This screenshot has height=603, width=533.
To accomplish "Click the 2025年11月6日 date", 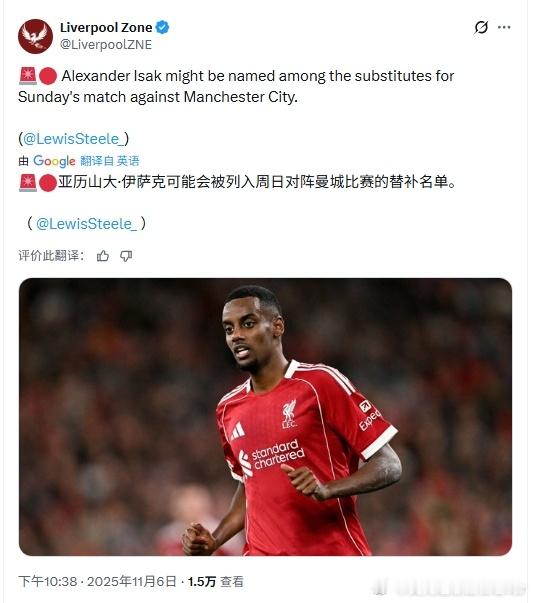I will tap(132, 581).
